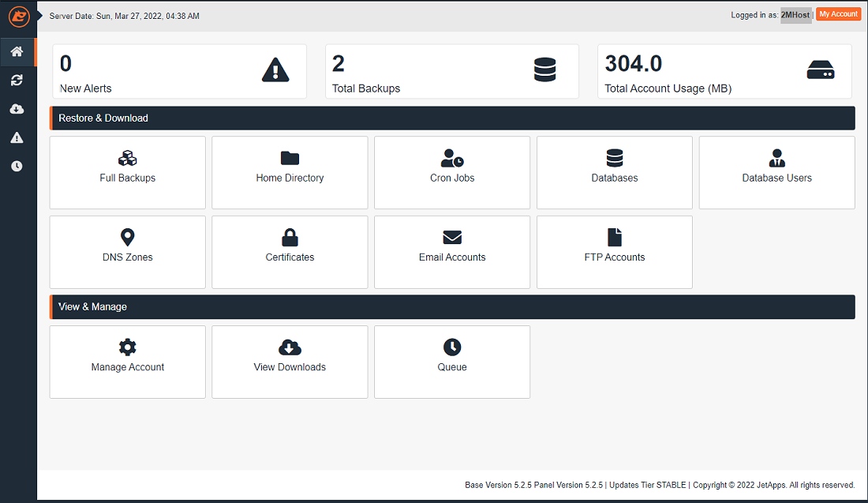
Task: Select the Certificates padlock tile
Action: (290, 251)
